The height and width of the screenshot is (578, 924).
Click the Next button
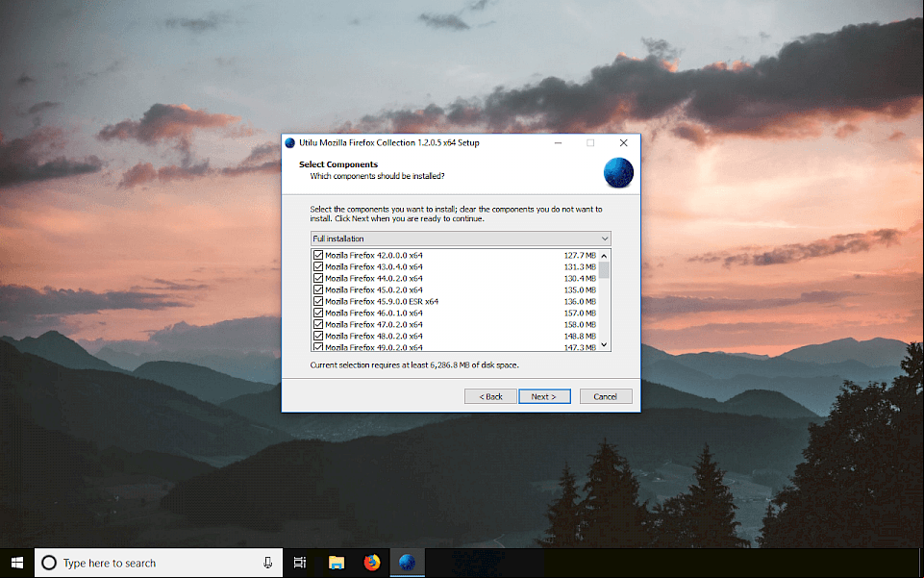pos(544,396)
